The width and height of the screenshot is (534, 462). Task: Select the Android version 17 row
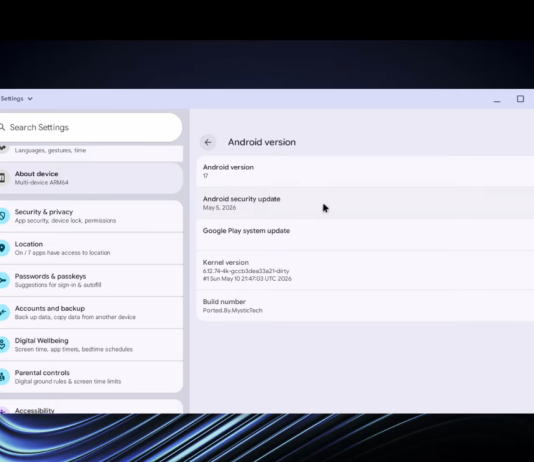365,171
